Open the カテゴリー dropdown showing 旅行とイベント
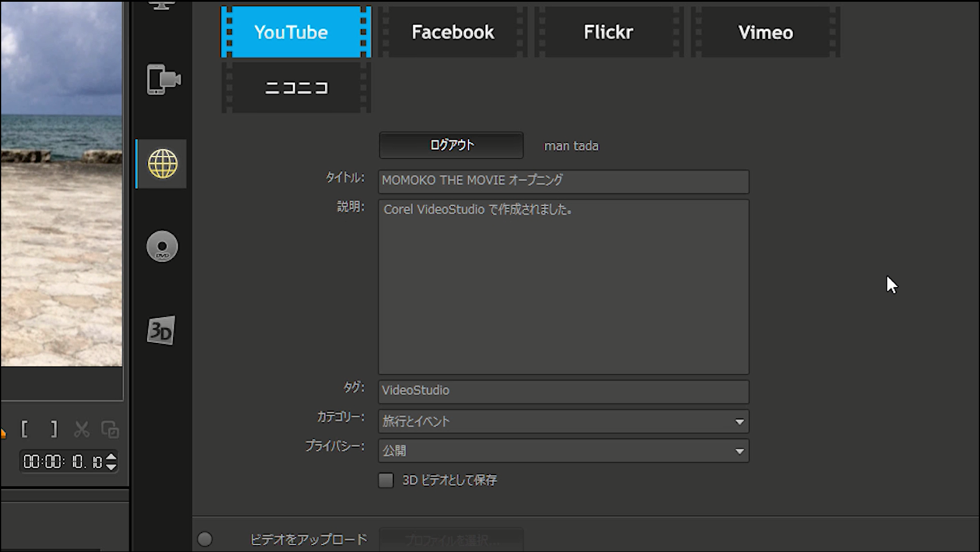Screen dimensions: 980x552 [739, 421]
